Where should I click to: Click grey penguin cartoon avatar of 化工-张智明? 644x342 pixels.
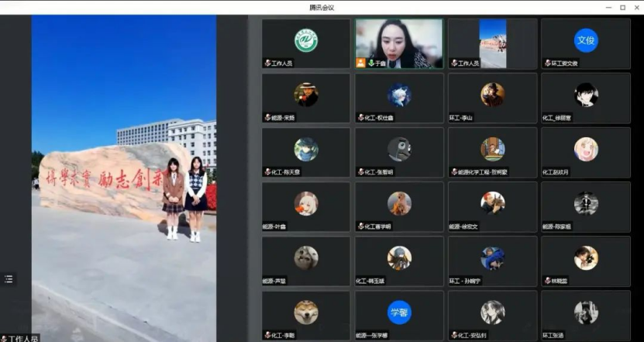(399, 149)
